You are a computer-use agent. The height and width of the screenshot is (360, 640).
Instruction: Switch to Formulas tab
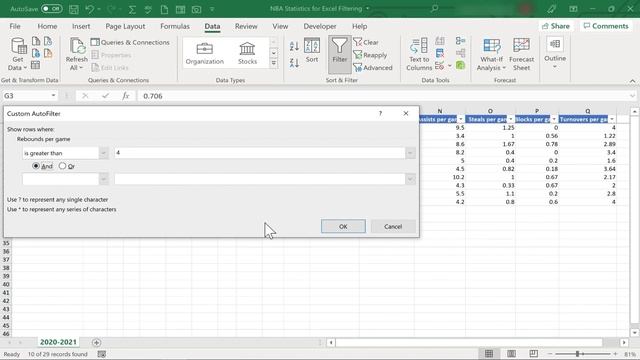pyautogui.click(x=175, y=26)
